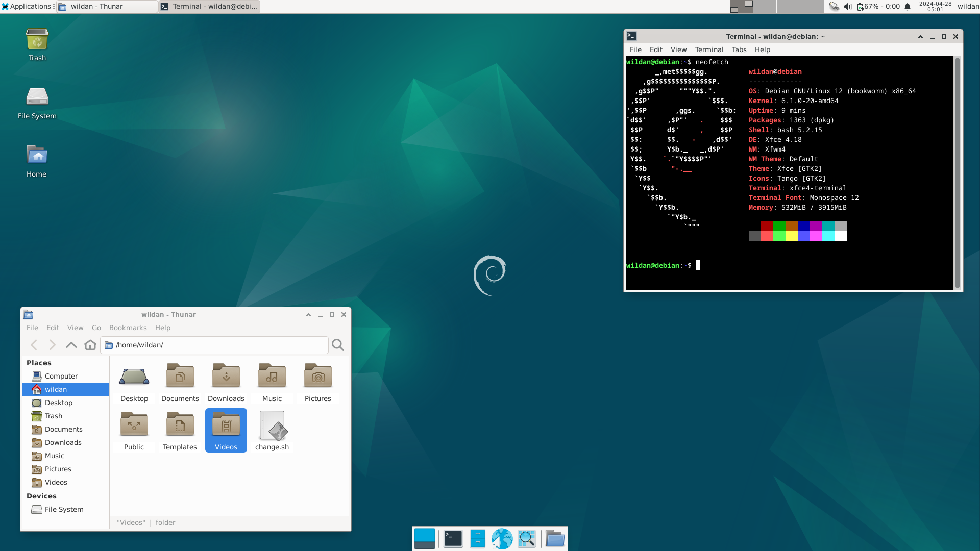Select Trash in Thunar sidebar
This screenshot has width=980, height=551.
click(66, 416)
